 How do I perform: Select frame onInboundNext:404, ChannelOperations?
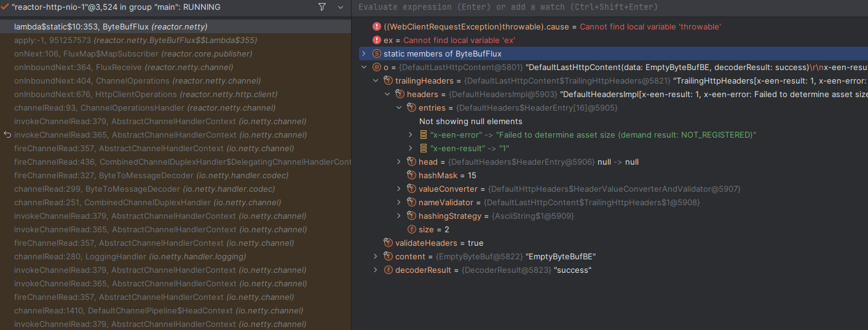pyautogui.click(x=176, y=81)
